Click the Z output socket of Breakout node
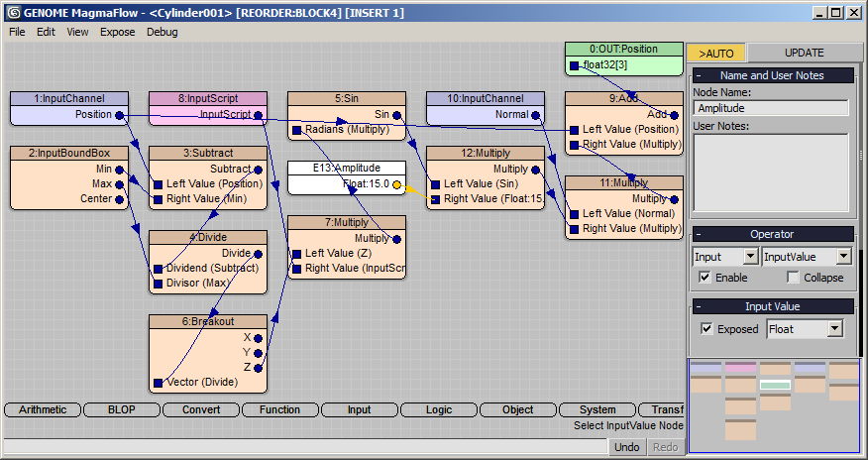 258,368
